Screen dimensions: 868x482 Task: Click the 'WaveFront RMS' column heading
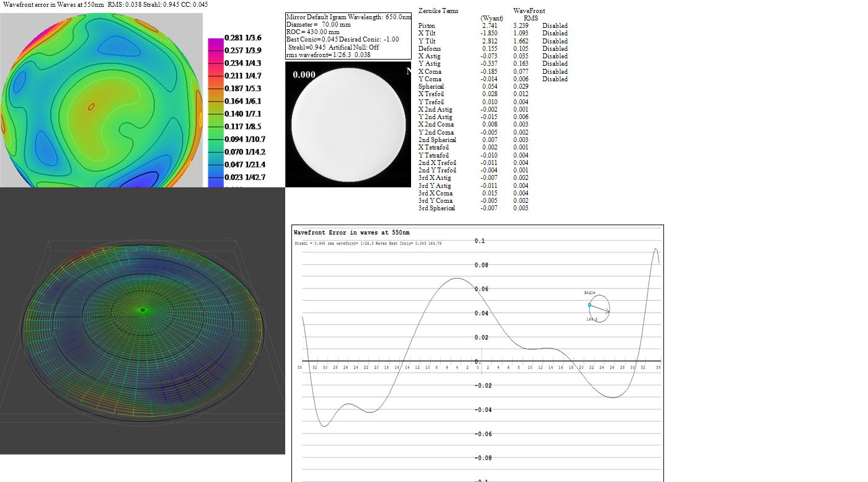[x=529, y=15]
